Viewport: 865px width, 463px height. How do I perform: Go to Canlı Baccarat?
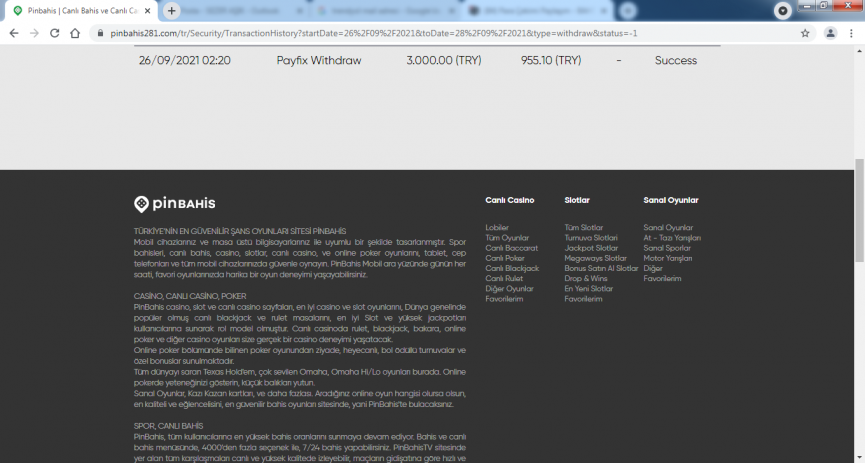[511, 248]
